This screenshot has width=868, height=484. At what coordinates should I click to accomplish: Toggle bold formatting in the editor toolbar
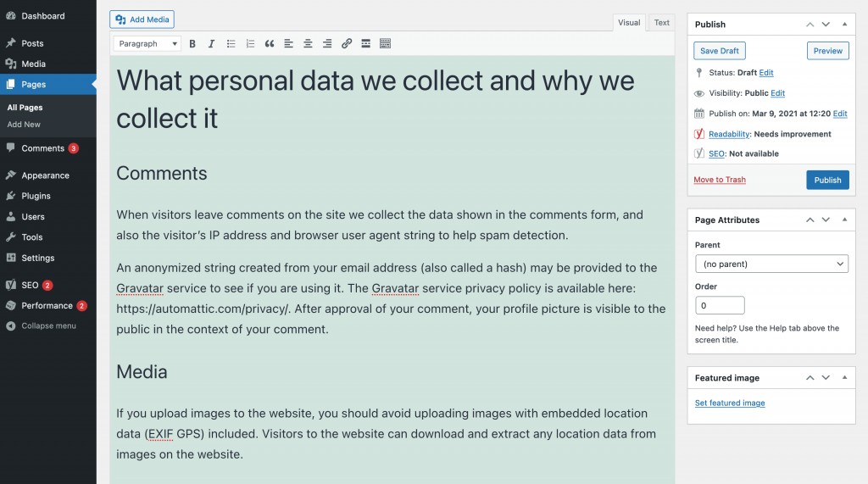pyautogui.click(x=192, y=43)
